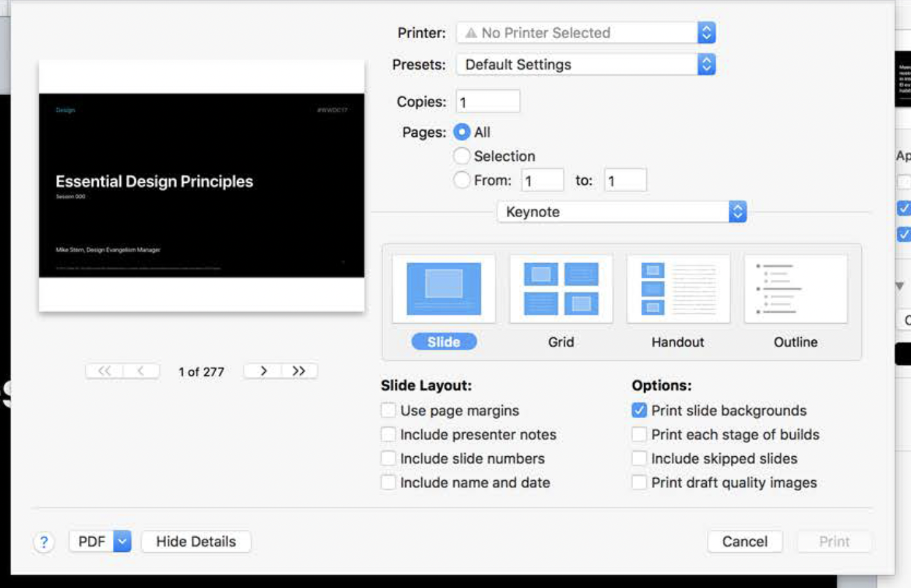Pick the Handout layout icon
The image size is (911, 588).
[678, 289]
